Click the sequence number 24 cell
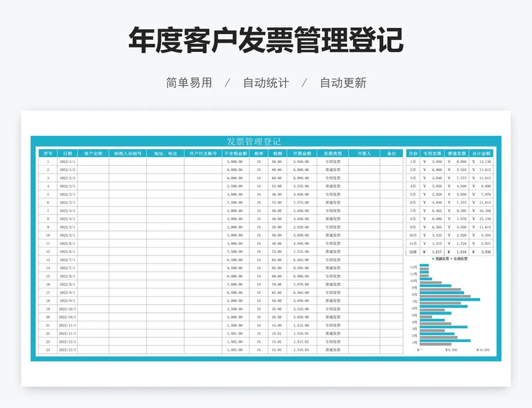Image resolution: width=532 pixels, height=408 pixels. [48, 350]
